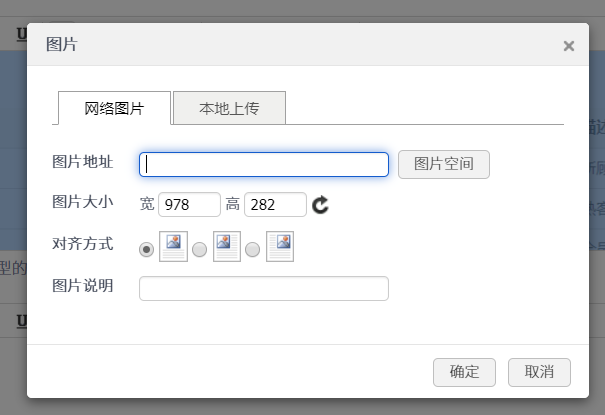Close the 图片 dialog with the X
Image resolution: width=605 pixels, height=415 pixels.
[x=569, y=46]
